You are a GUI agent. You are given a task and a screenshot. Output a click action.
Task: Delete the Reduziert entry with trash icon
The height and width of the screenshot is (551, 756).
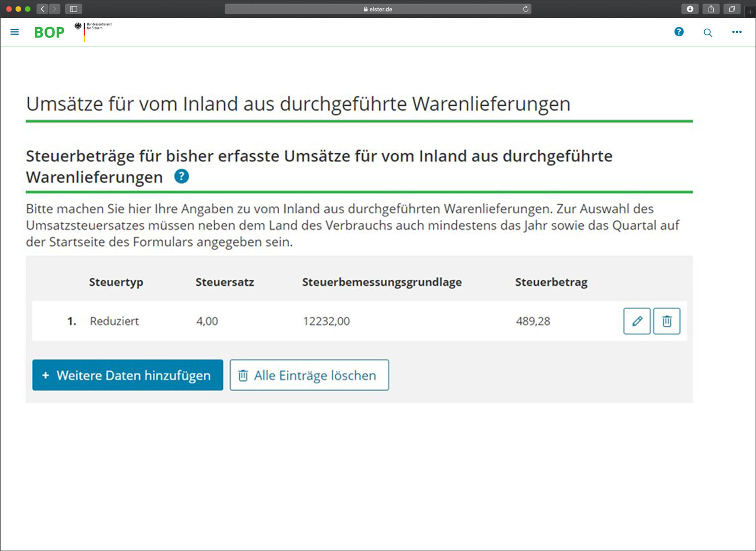click(x=667, y=321)
